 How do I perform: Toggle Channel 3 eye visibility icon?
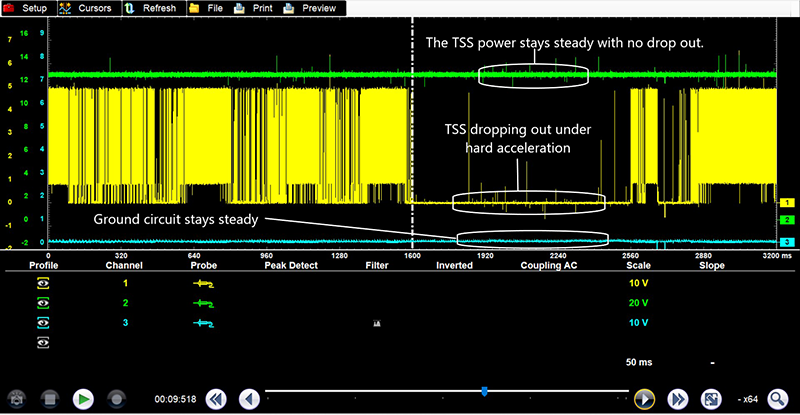[x=43, y=323]
